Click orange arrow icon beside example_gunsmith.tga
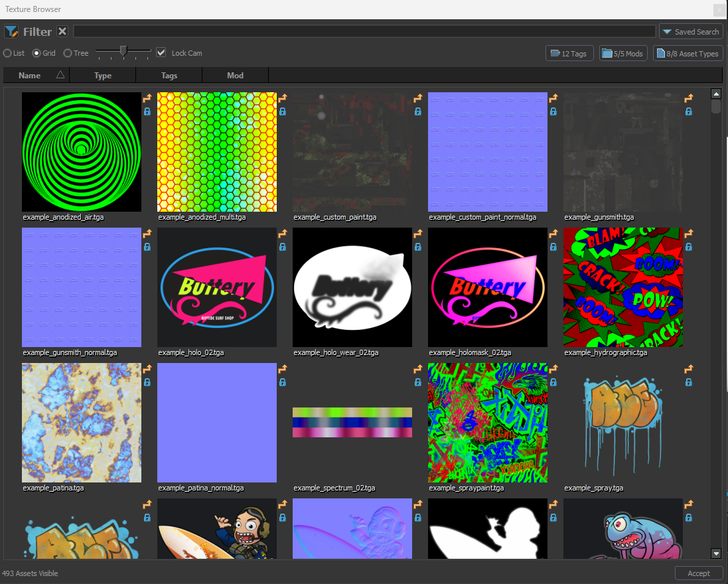 [689, 98]
